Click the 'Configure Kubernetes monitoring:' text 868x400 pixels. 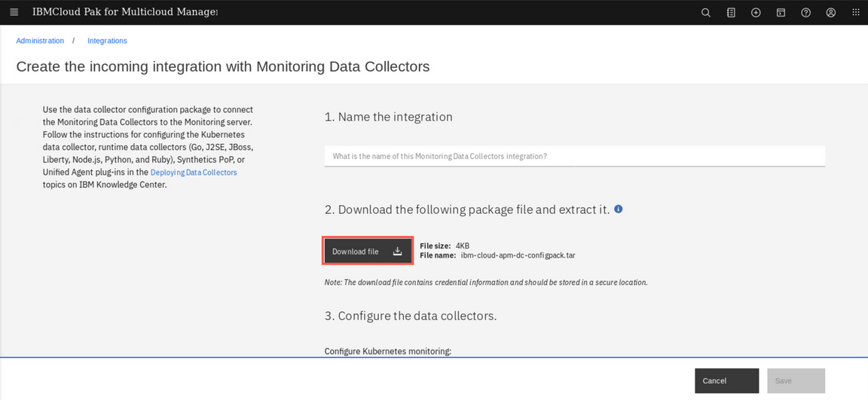click(x=389, y=351)
